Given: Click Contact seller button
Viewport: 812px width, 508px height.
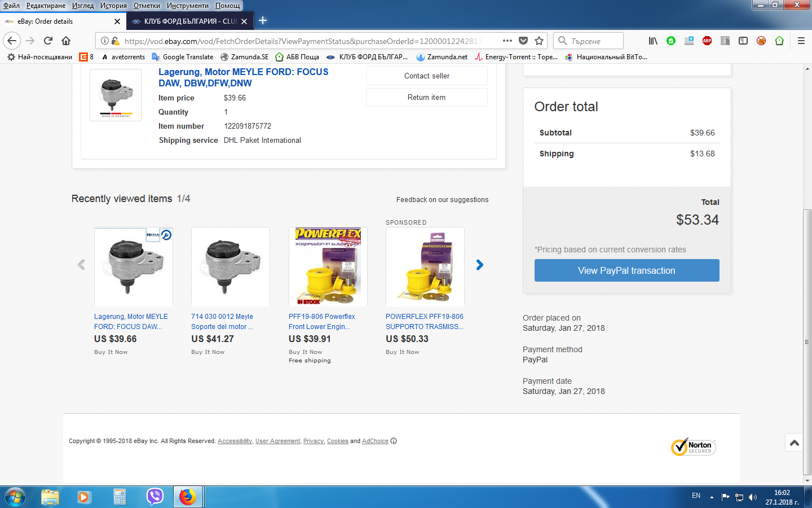Looking at the screenshot, I should tap(427, 76).
